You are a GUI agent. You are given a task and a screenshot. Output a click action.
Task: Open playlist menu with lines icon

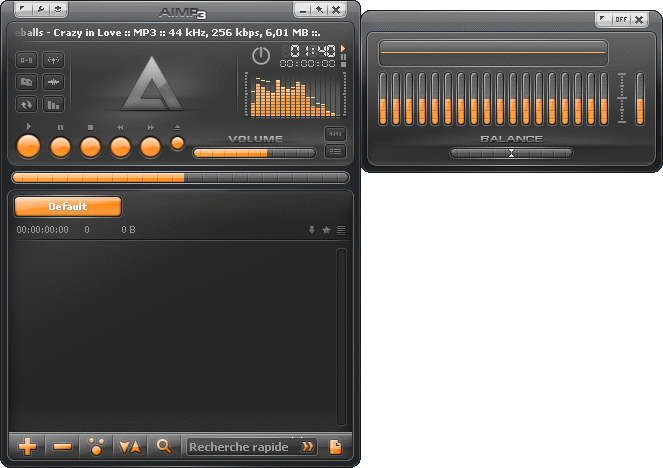click(341, 230)
